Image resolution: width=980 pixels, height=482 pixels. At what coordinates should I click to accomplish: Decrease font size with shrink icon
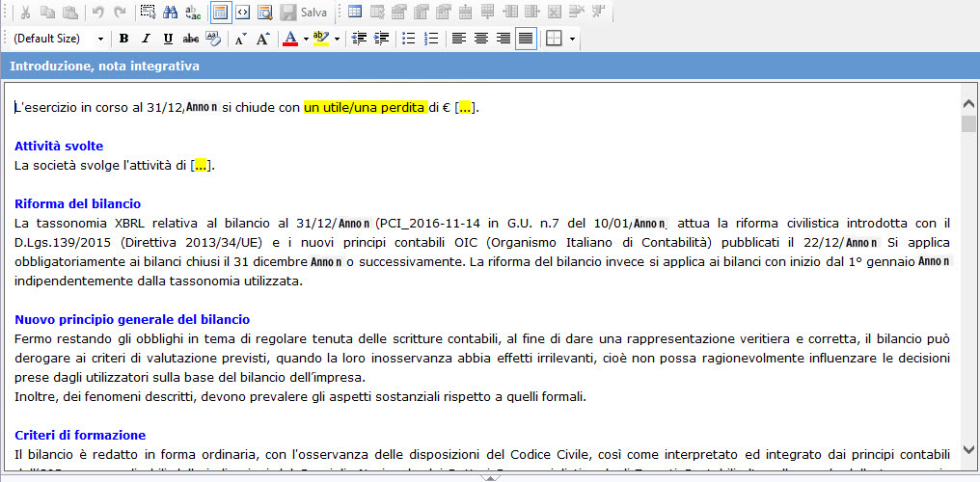[240, 39]
